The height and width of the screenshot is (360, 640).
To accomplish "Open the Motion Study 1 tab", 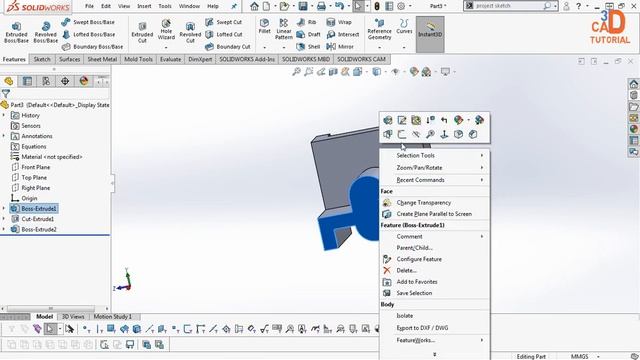I will pyautogui.click(x=113, y=316).
